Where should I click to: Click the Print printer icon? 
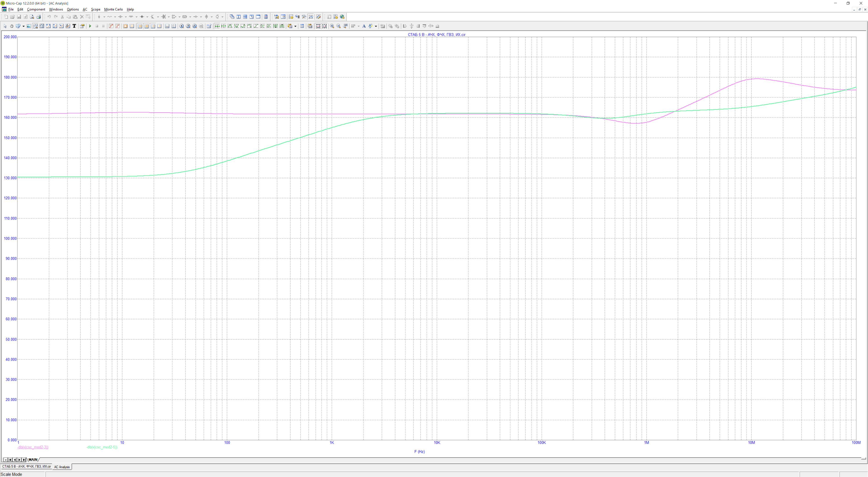tap(38, 17)
